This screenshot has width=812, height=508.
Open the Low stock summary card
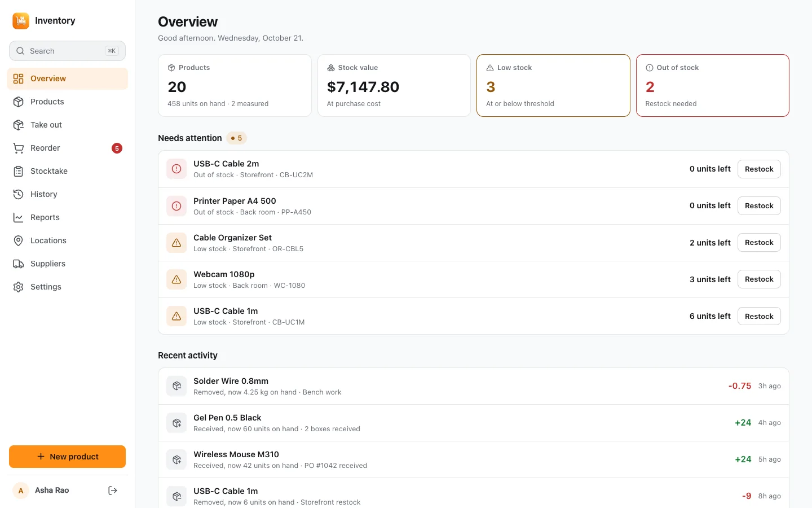point(553,86)
